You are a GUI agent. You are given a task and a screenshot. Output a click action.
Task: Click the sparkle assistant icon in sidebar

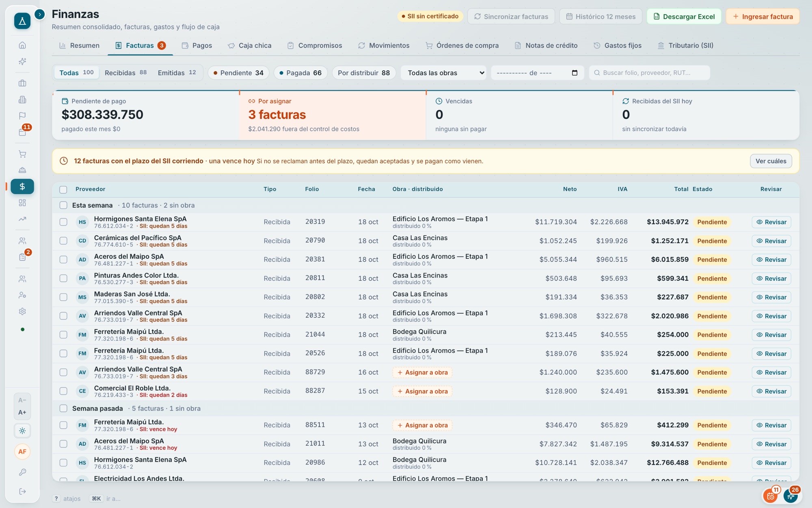[x=22, y=61]
